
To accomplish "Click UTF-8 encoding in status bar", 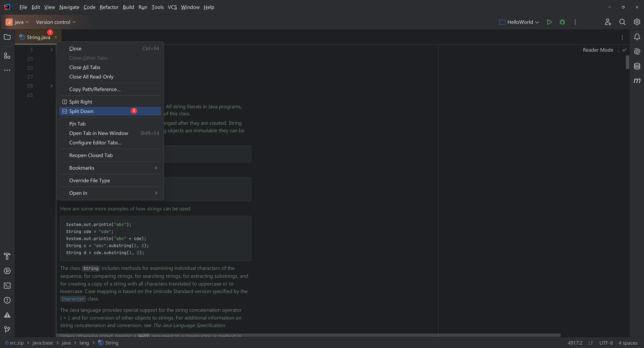I will tap(606, 343).
